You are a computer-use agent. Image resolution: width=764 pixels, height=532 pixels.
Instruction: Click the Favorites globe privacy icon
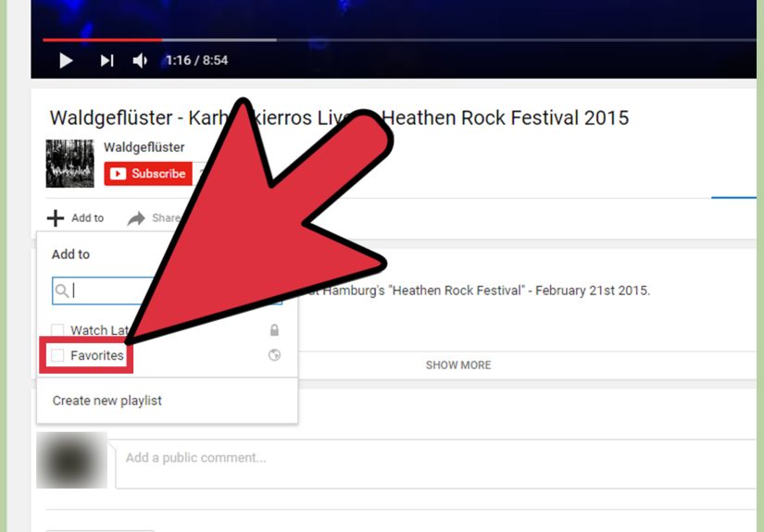(x=274, y=355)
